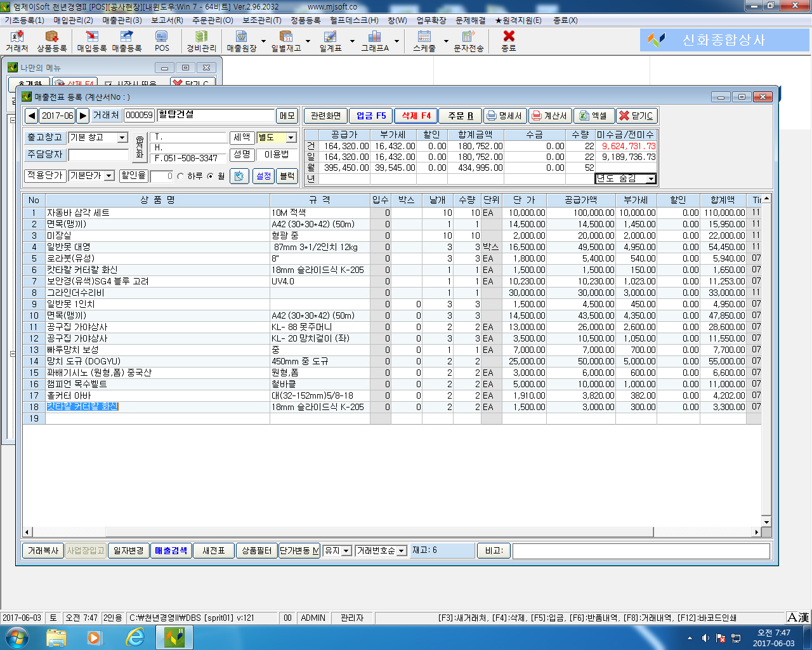This screenshot has height=650, width=812.
Task: Click 입금 F5 button
Action: (x=371, y=116)
